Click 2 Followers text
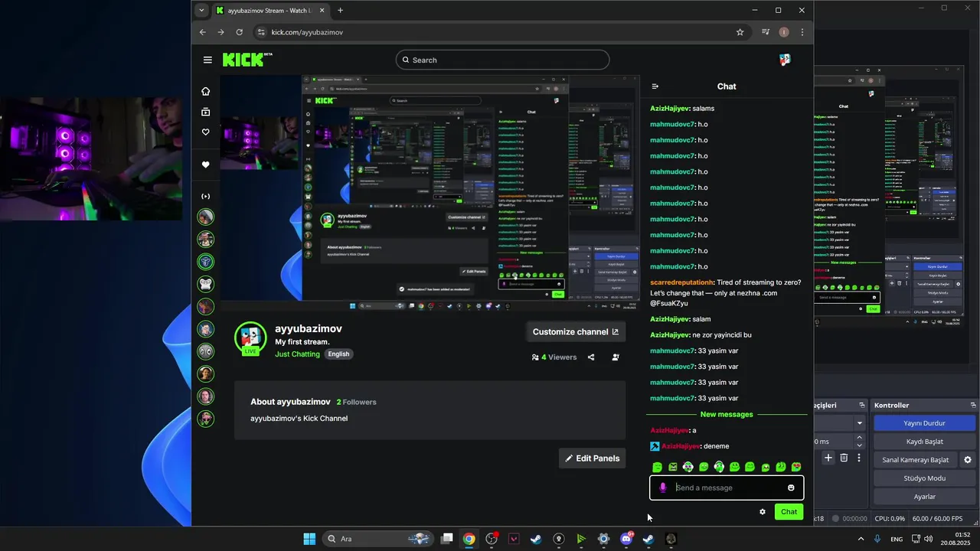This screenshot has height=551, width=980. point(356,402)
